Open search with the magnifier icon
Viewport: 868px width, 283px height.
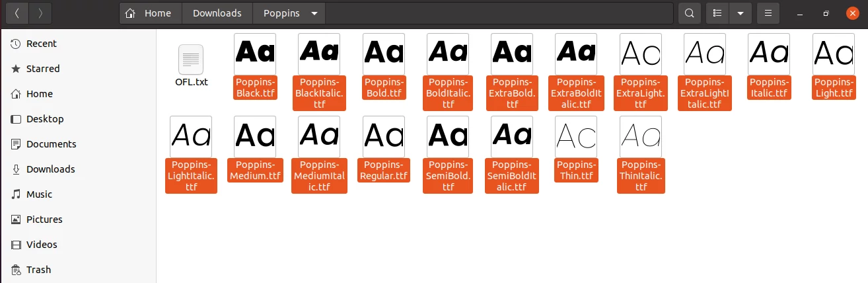point(690,13)
